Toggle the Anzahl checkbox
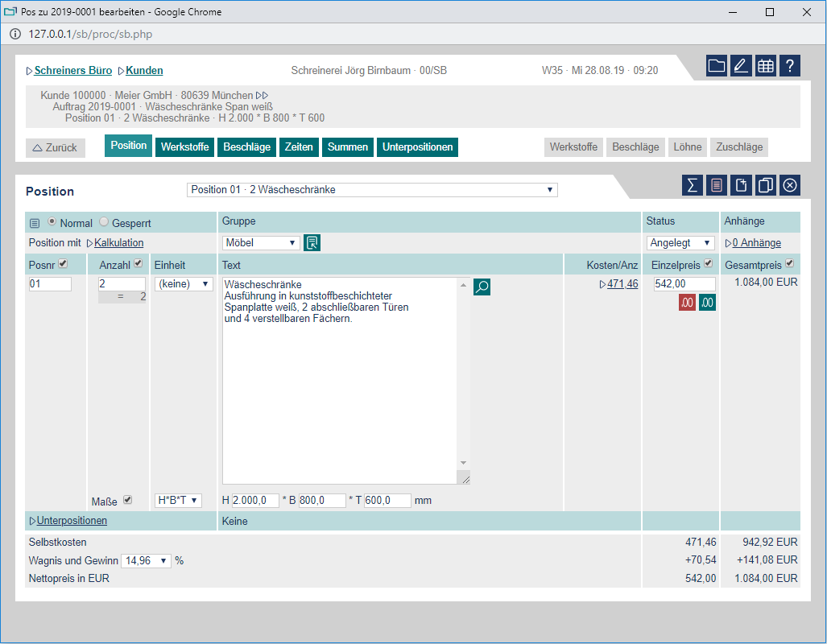This screenshot has height=644, width=827. click(138, 264)
